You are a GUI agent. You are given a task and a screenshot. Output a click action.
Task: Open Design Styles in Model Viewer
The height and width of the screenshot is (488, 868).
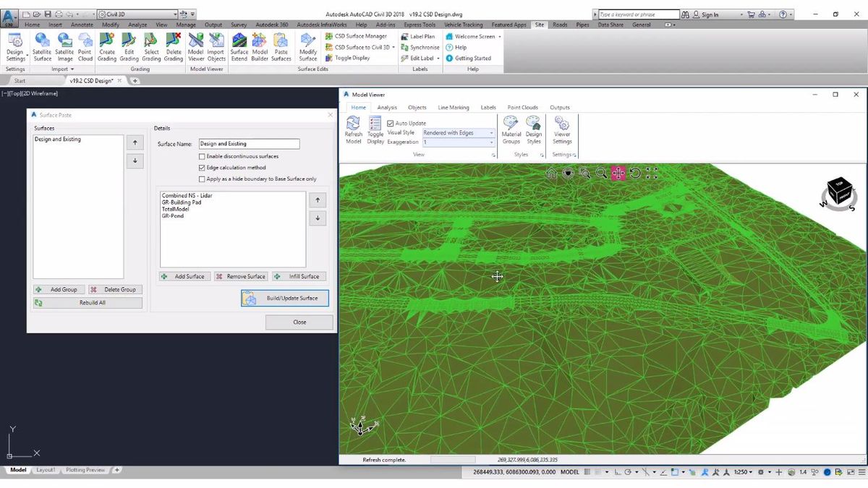tap(534, 130)
